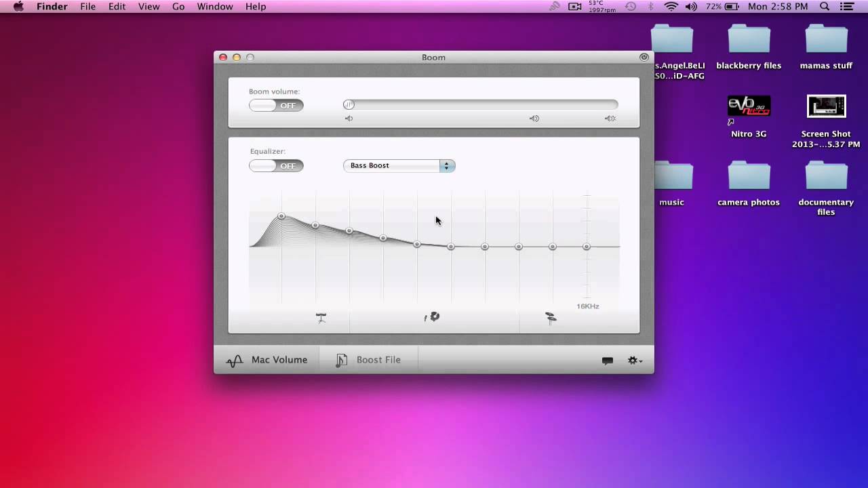Open the feedback speech bubble icon
868x488 pixels.
608,361
